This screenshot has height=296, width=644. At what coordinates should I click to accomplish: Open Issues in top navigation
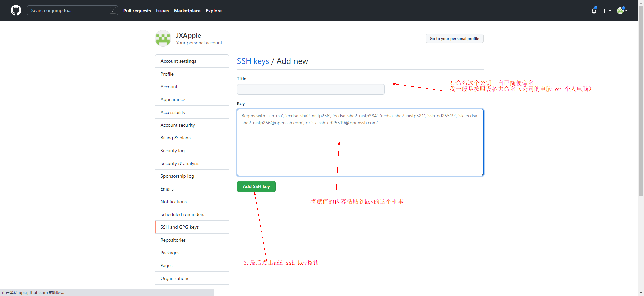(162, 11)
